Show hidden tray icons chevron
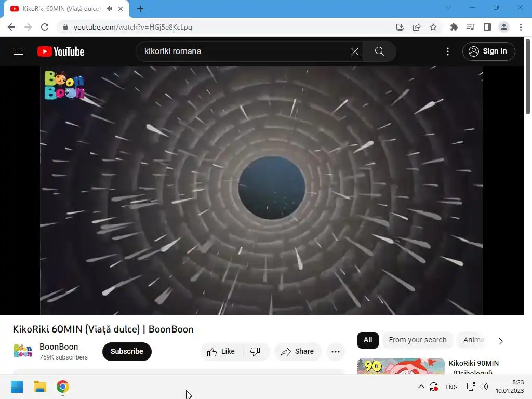This screenshot has width=532, height=399. [x=421, y=387]
